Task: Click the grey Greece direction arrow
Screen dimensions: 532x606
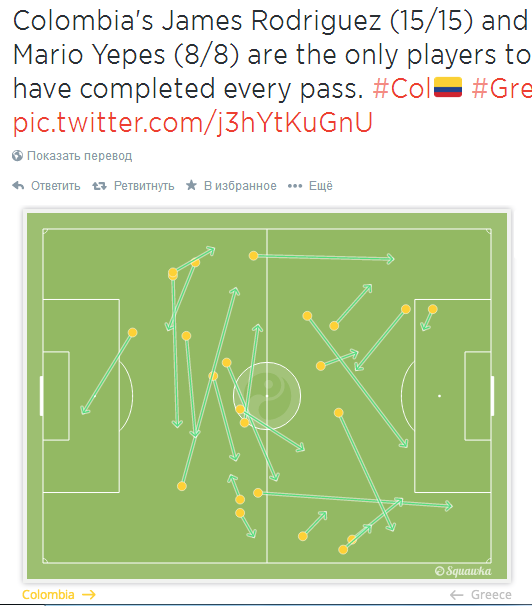Action: click(x=456, y=595)
